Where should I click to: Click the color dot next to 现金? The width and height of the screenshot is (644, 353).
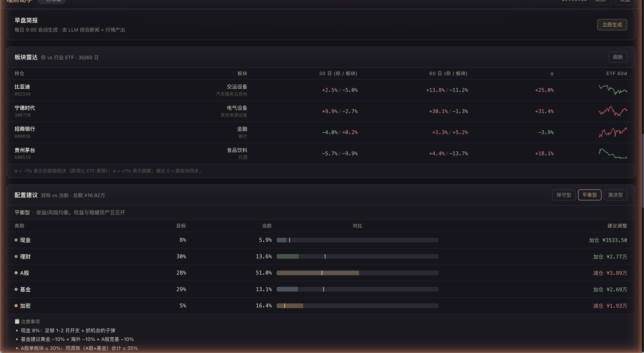(x=16, y=240)
